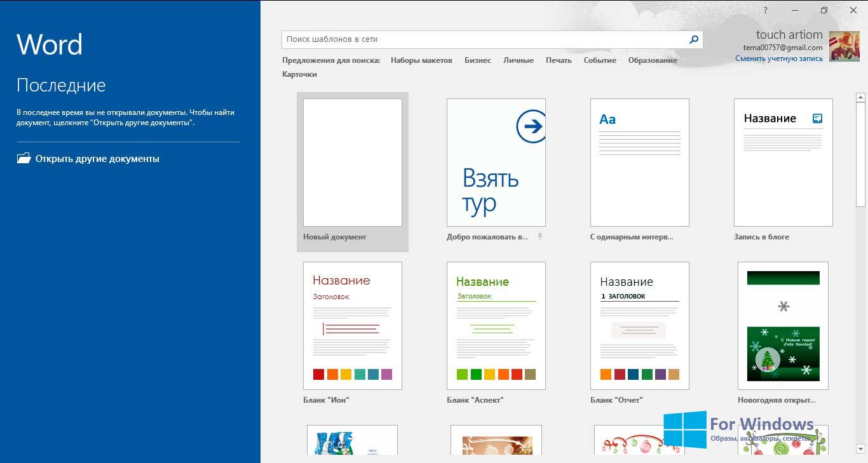The height and width of the screenshot is (463, 868).
Task: Create a blank "Новый документ"
Action: click(x=353, y=171)
